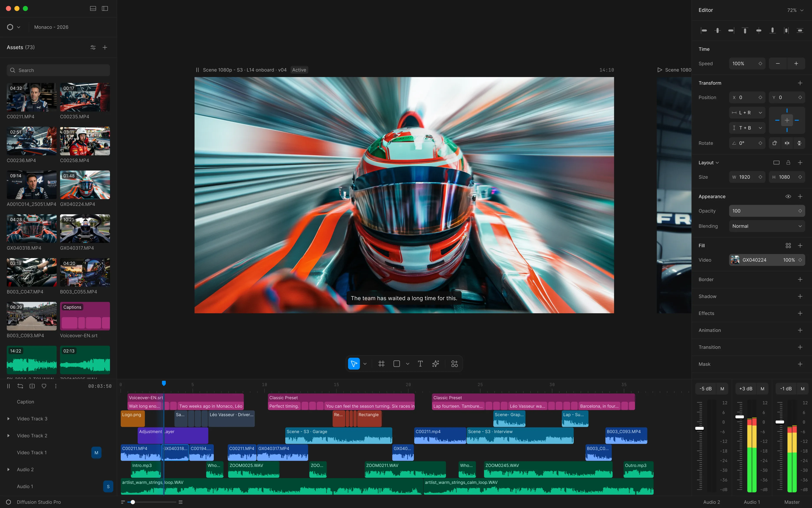
Task: Open the asset filter options
Action: coord(93,47)
